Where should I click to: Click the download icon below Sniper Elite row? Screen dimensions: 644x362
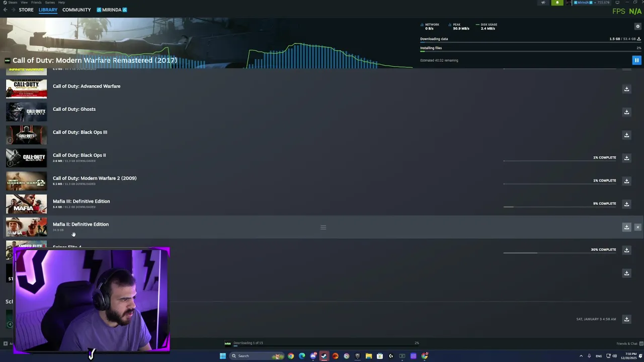(626, 273)
